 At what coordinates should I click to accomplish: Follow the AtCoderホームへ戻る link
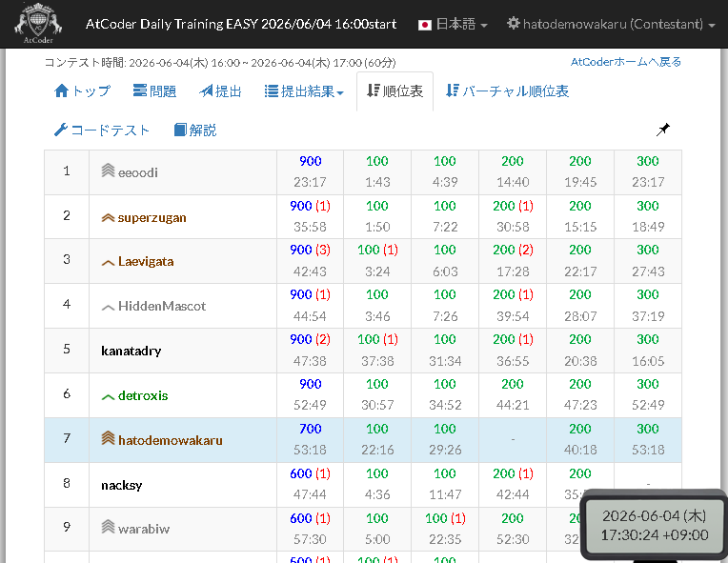pyautogui.click(x=625, y=62)
